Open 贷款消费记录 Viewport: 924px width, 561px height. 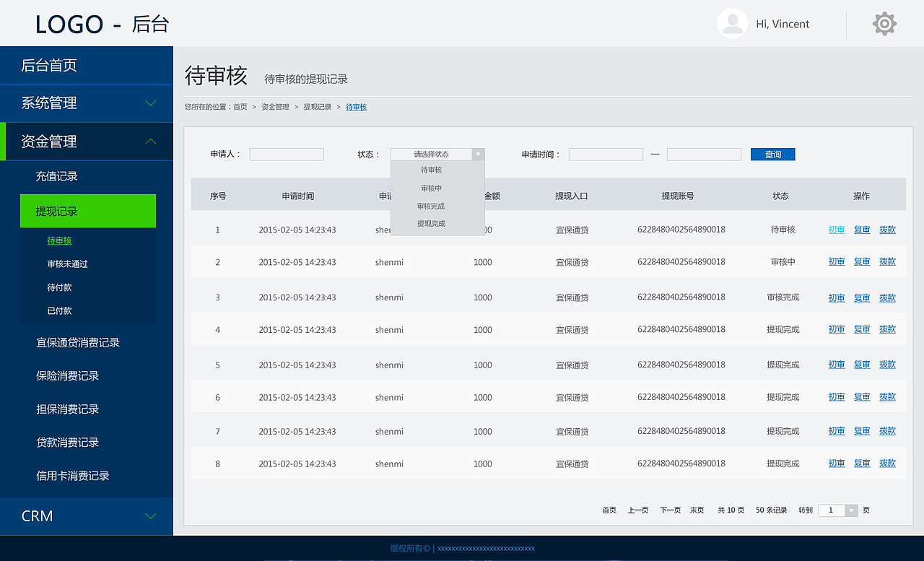click(x=68, y=443)
